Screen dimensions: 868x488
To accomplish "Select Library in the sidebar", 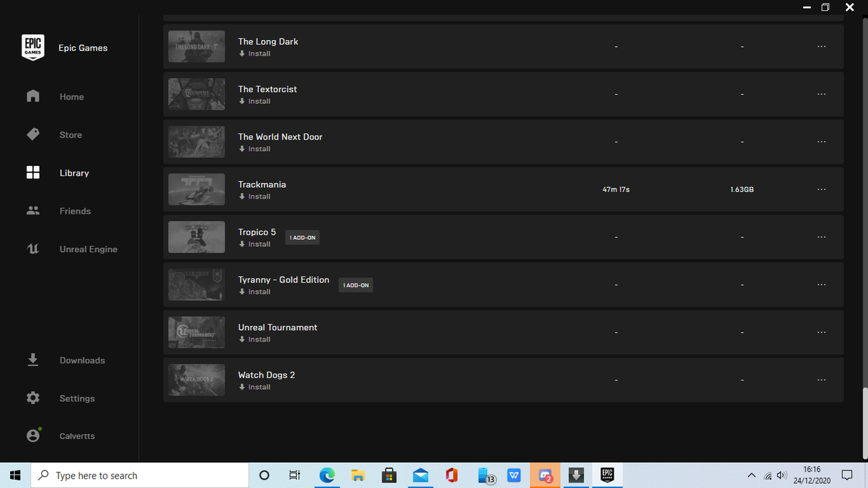I will (x=58, y=173).
